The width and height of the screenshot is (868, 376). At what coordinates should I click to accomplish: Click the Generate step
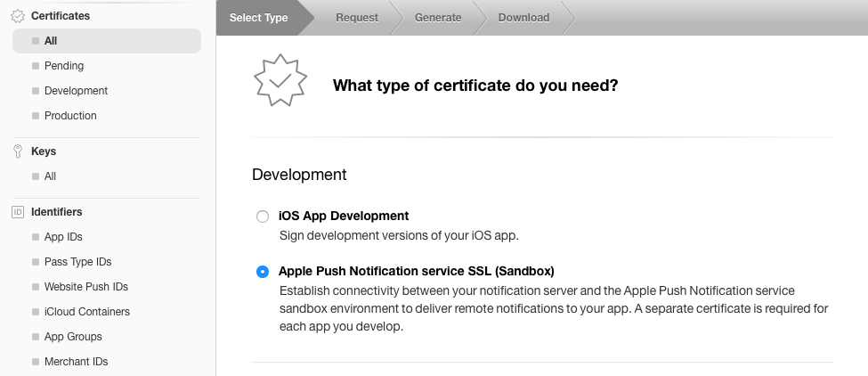click(438, 18)
